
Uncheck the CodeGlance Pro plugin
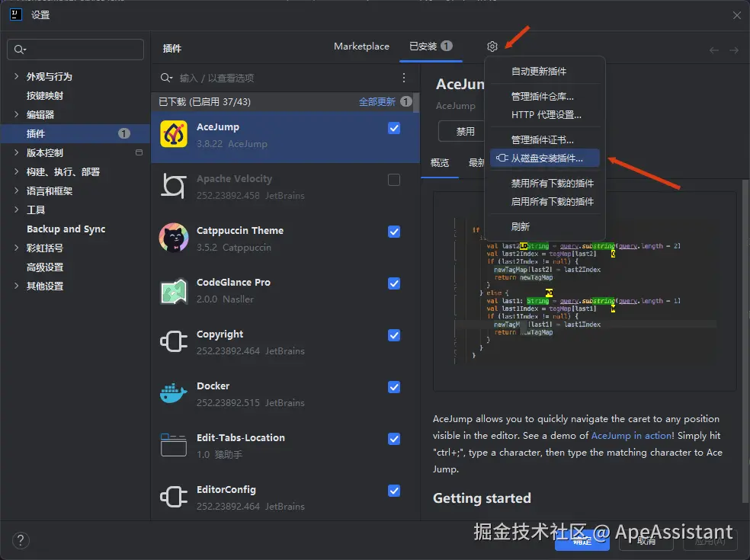pos(394,283)
